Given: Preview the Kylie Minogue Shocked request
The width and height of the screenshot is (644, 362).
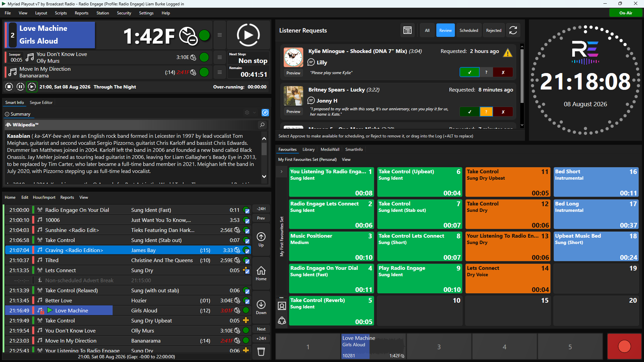Looking at the screenshot, I should coord(293,73).
